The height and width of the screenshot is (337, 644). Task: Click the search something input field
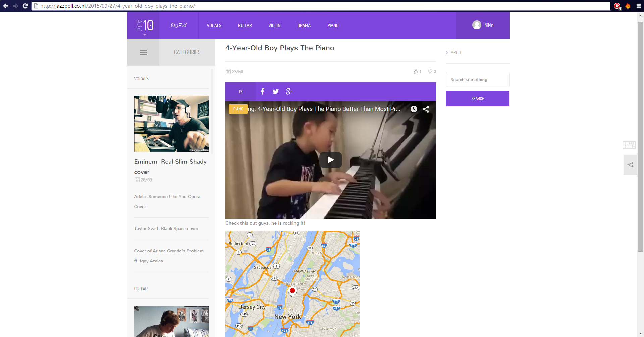478,80
